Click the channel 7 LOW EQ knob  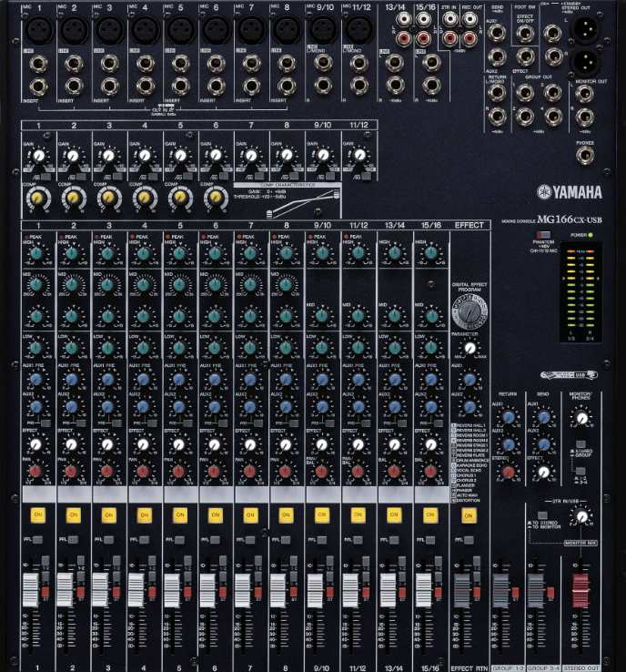(x=250, y=348)
